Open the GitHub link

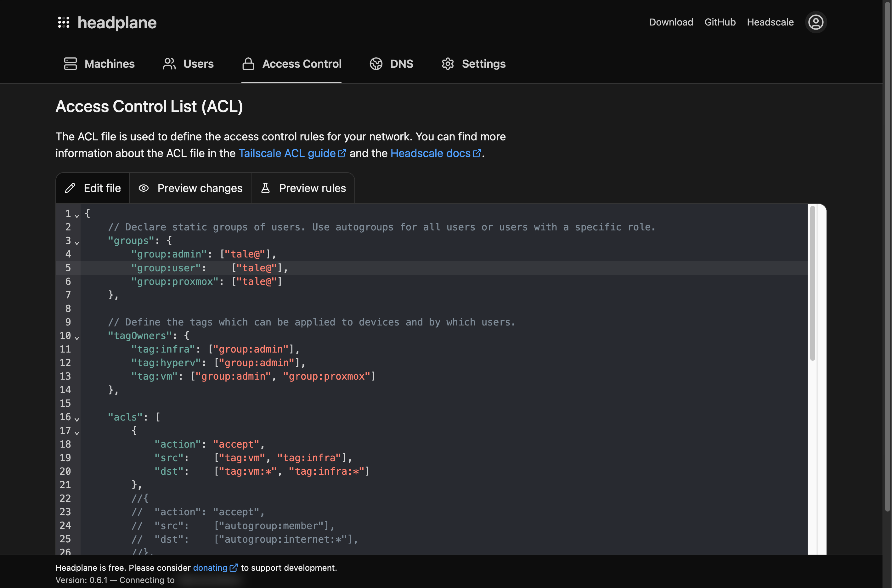click(720, 22)
